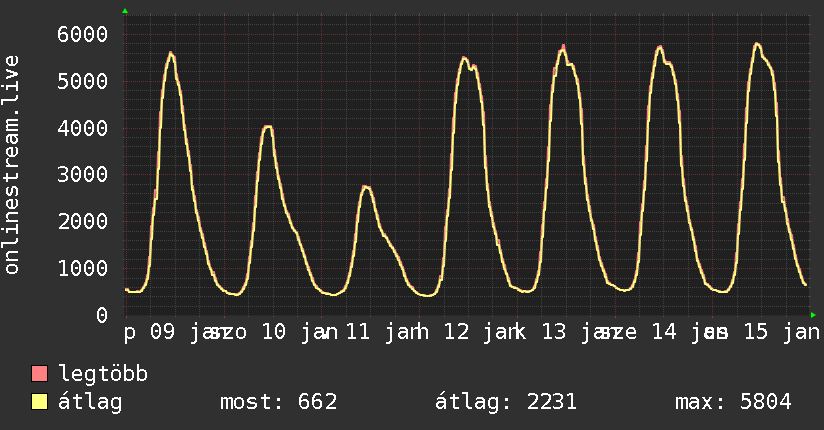Click the 6000 y-axis label
Viewport: 824px width, 430px height.
tap(83, 35)
